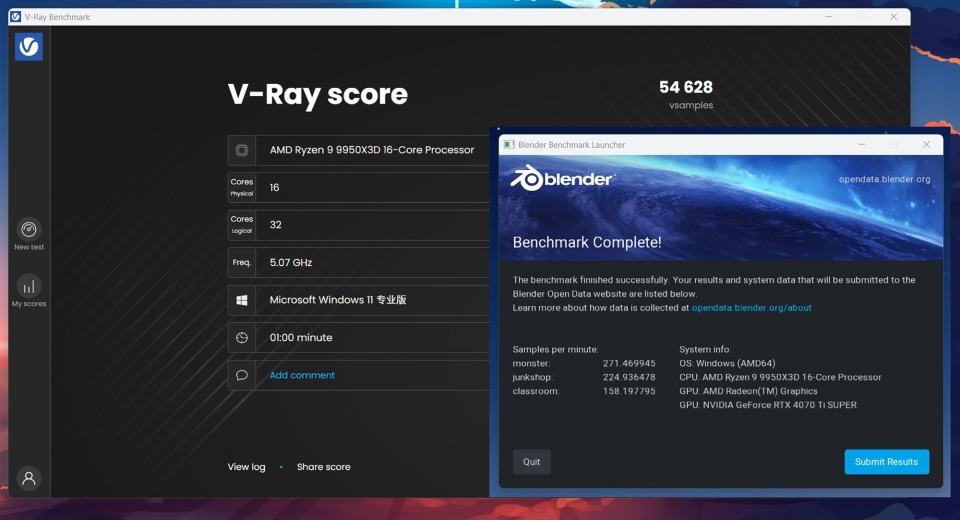Add a comment to the V-Ray score
960x520 pixels.
click(302, 375)
